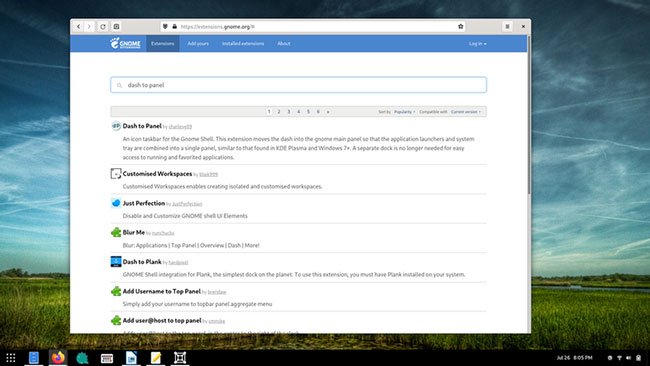The height and width of the screenshot is (366, 650).
Task: Click the next page » button
Action: pos(328,111)
